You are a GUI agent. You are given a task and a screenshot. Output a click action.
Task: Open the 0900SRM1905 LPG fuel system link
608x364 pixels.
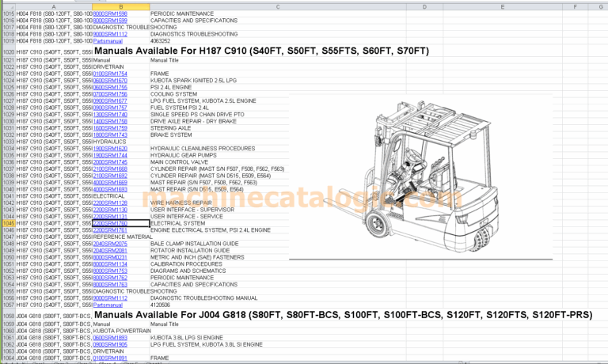coord(110,344)
